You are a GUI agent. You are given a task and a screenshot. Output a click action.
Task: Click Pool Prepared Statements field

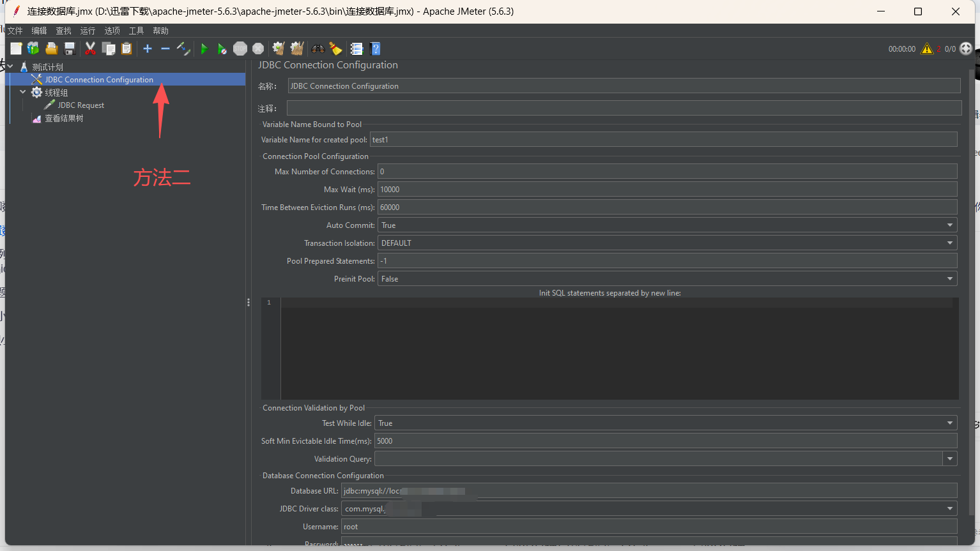(668, 261)
